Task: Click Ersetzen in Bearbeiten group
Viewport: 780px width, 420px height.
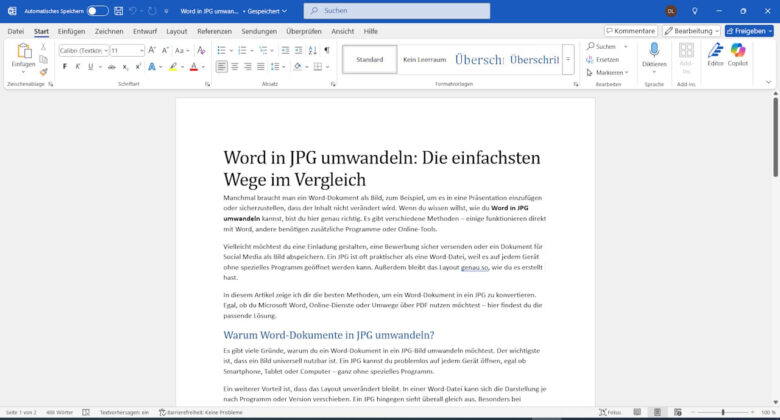Action: click(603, 60)
